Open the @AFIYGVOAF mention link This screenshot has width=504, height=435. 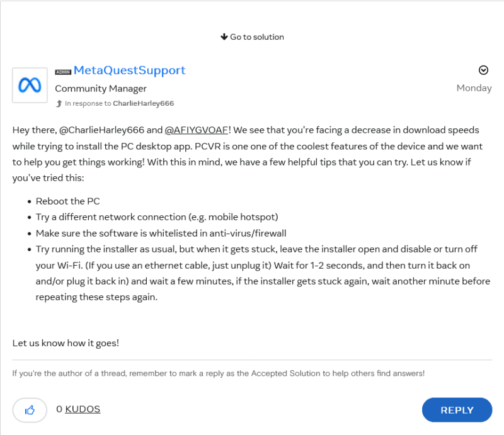pyautogui.click(x=196, y=130)
